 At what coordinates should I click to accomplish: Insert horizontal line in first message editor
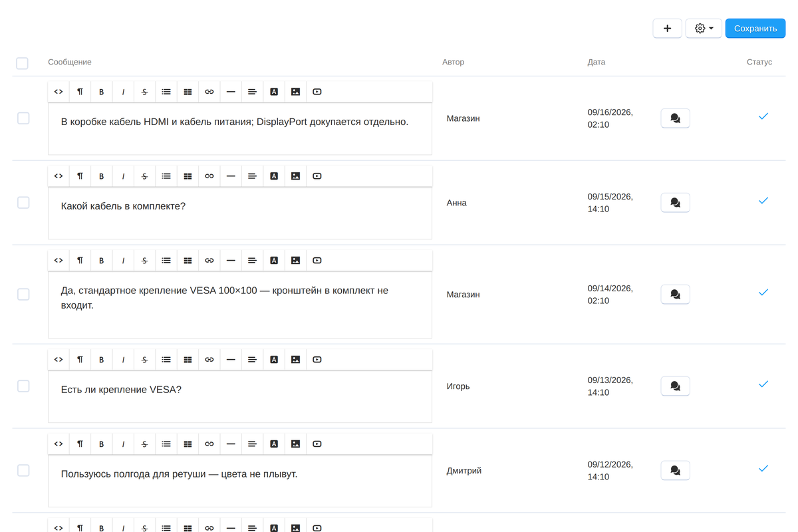pyautogui.click(x=231, y=92)
